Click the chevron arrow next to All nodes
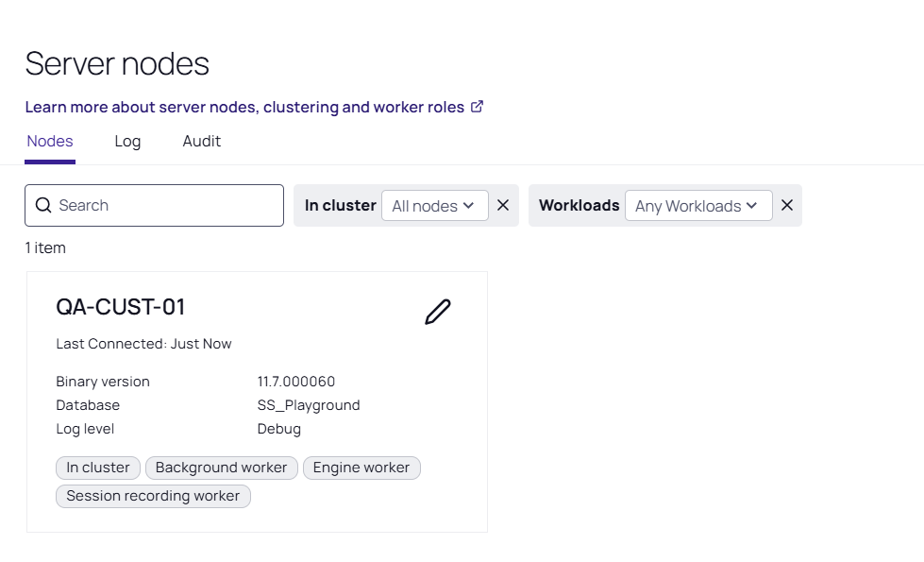Image resolution: width=924 pixels, height=562 pixels. coord(468,206)
